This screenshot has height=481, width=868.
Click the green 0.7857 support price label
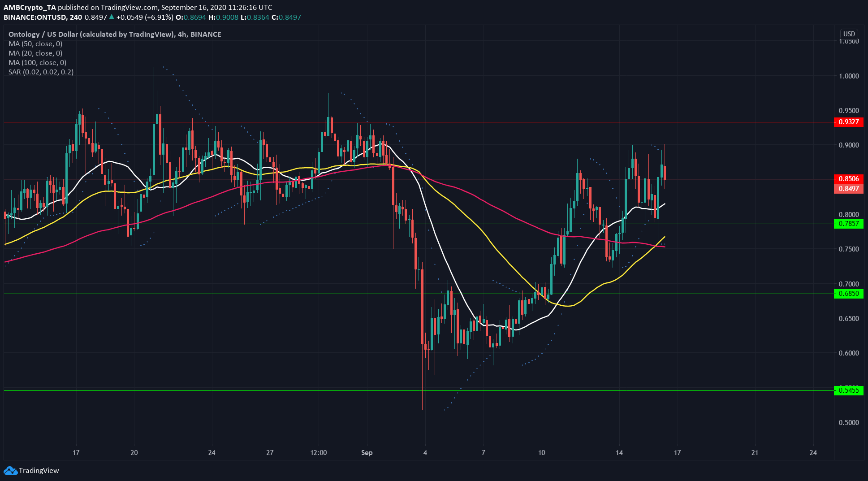point(849,224)
